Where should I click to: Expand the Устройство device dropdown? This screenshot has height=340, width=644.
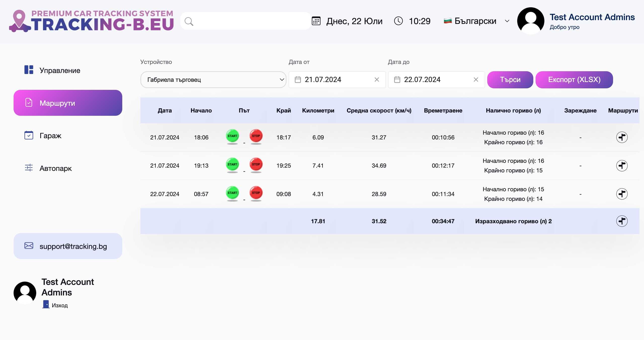click(213, 80)
